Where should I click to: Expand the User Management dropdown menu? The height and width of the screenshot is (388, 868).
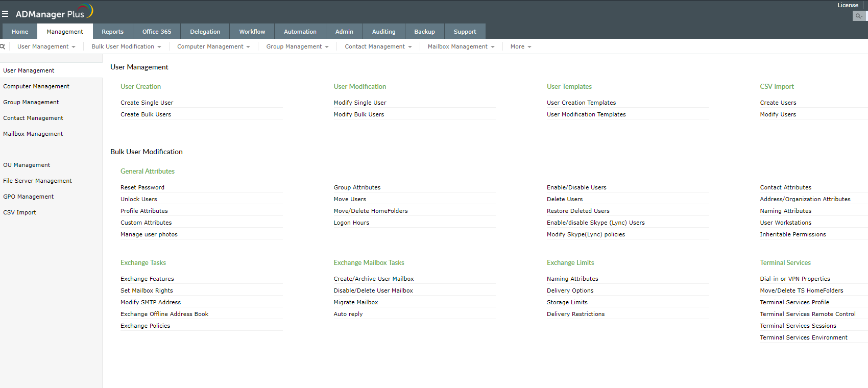coord(46,46)
